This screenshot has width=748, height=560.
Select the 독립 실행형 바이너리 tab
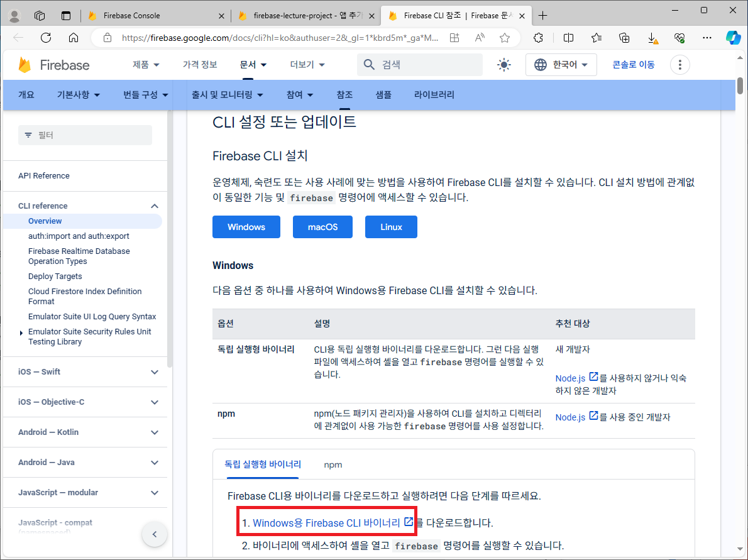point(263,464)
